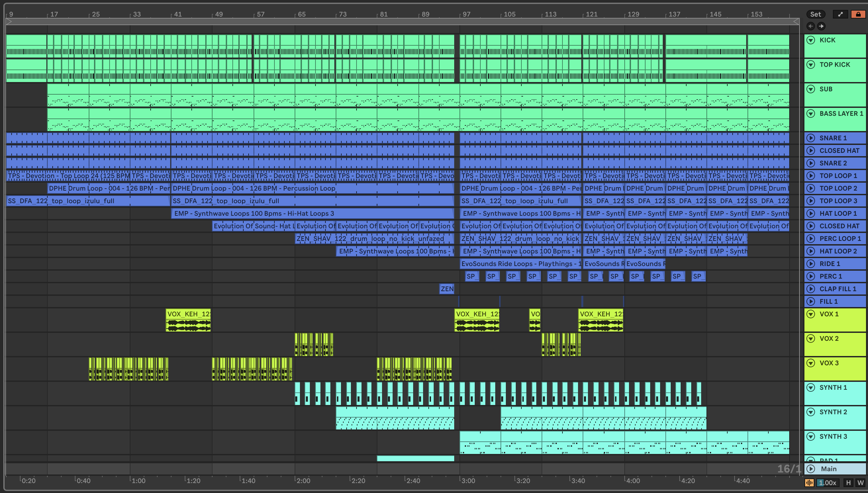
Task: Unfold the Main track arrow
Action: (810, 469)
